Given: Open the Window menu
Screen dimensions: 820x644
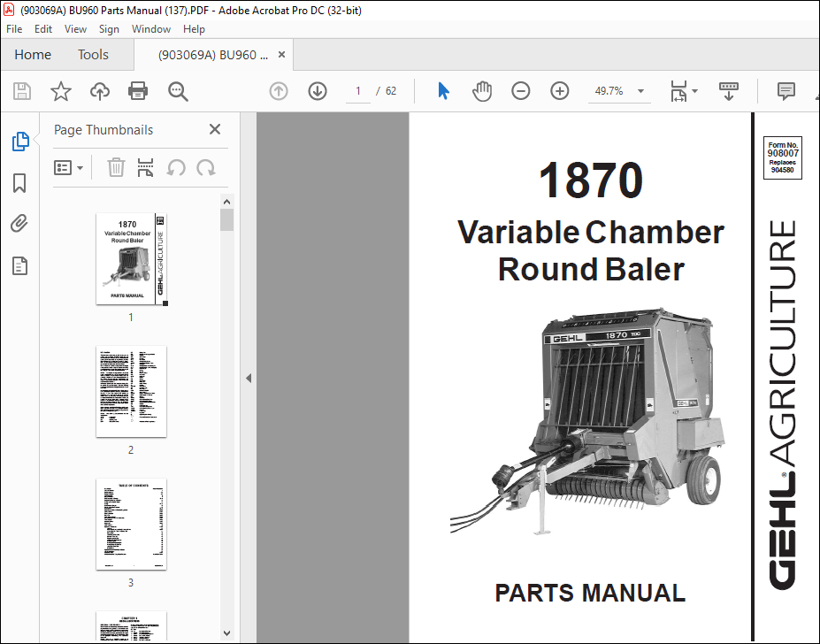Looking at the screenshot, I should pyautogui.click(x=151, y=29).
